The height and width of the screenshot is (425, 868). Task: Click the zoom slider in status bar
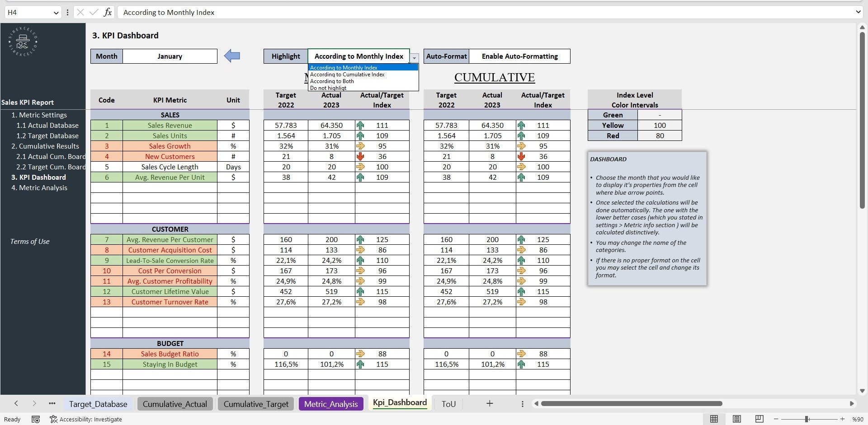pos(806,419)
